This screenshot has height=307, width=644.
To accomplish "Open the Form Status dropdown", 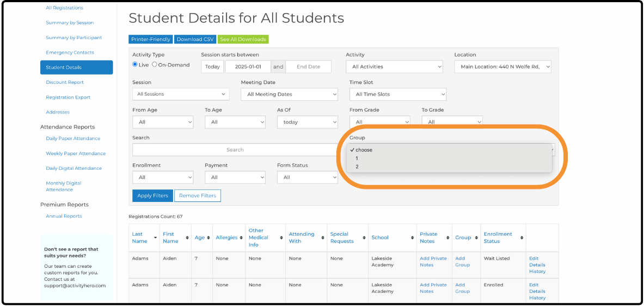I will pyautogui.click(x=307, y=177).
